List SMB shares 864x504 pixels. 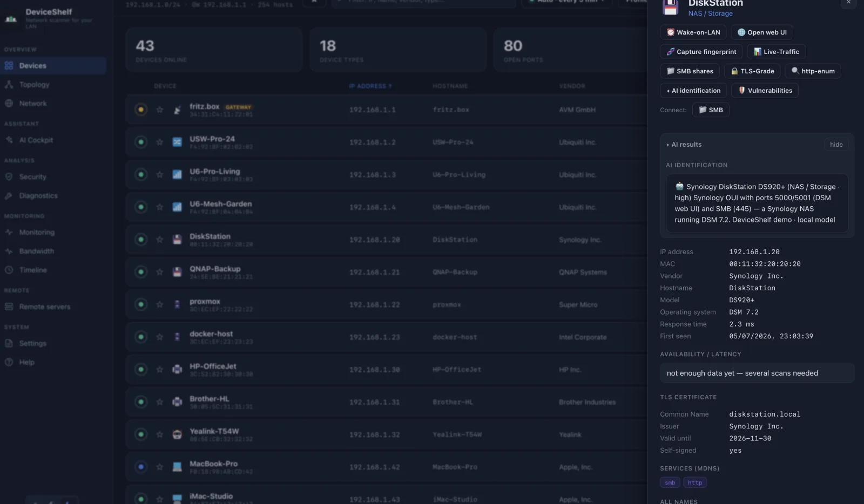point(690,71)
